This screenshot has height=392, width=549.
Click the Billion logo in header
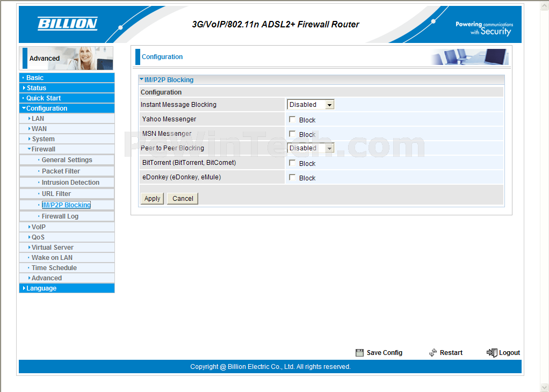(68, 24)
